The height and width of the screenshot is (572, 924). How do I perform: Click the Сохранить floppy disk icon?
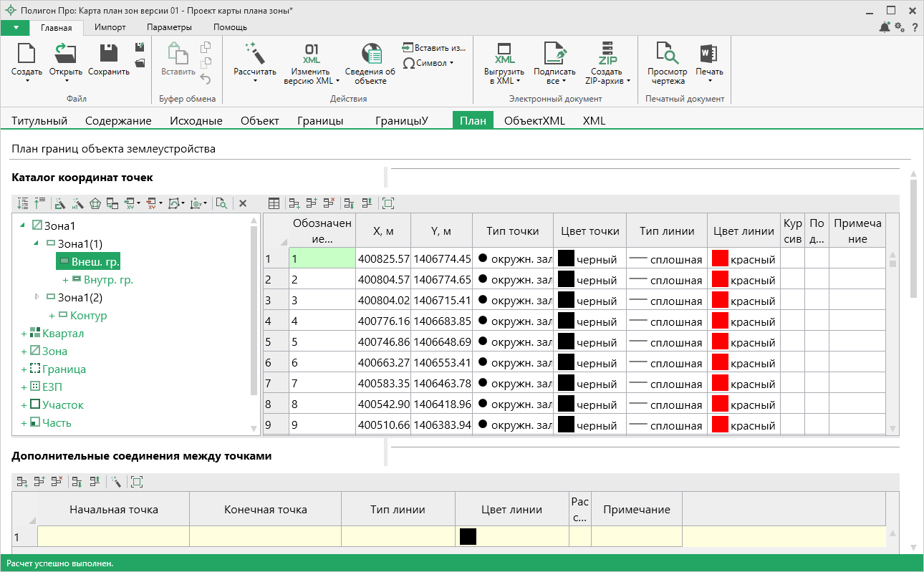tap(109, 54)
